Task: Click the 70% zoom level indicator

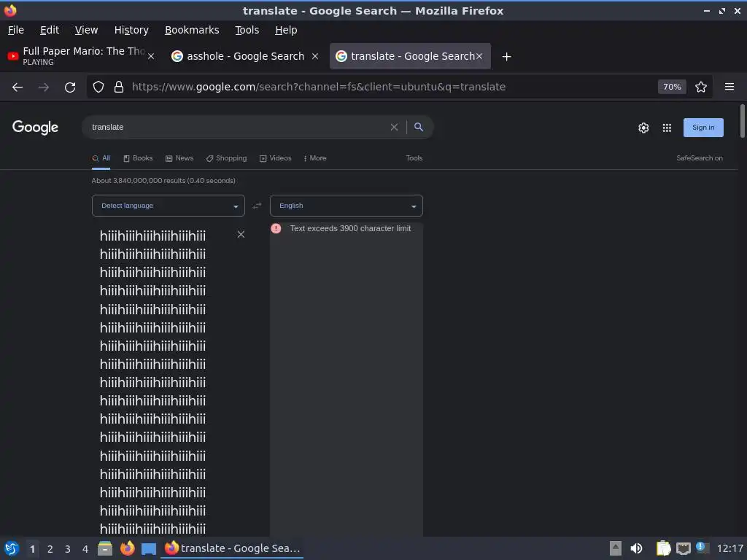Action: (672, 87)
